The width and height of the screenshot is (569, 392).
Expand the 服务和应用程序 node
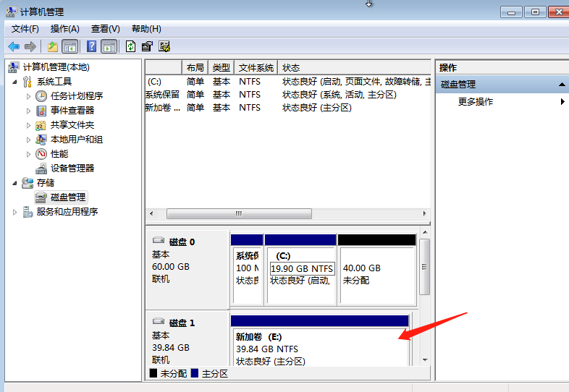tap(14, 212)
